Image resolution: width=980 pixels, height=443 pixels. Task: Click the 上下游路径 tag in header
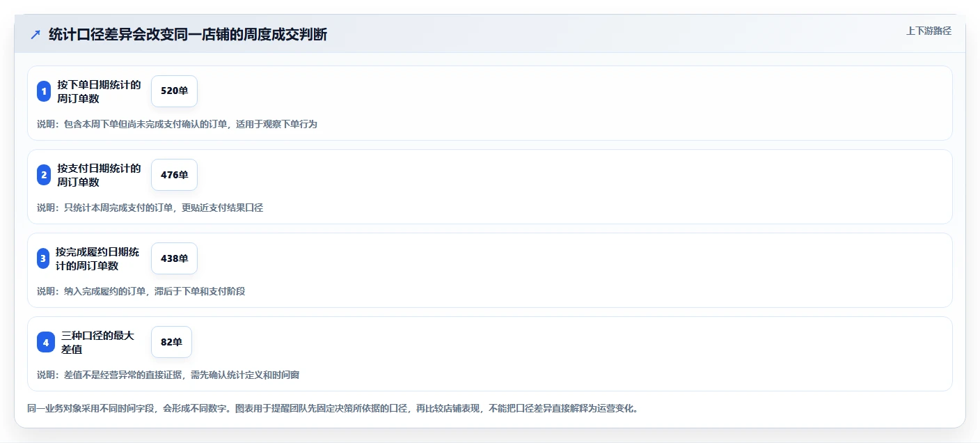tap(928, 31)
